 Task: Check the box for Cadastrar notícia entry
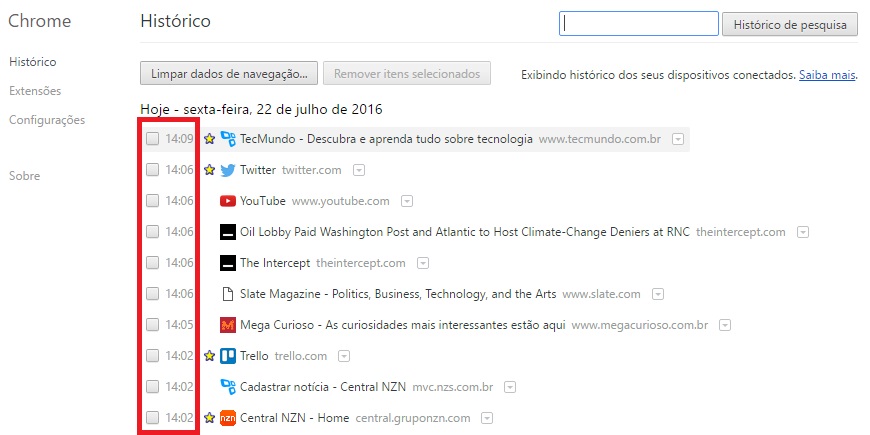point(152,387)
